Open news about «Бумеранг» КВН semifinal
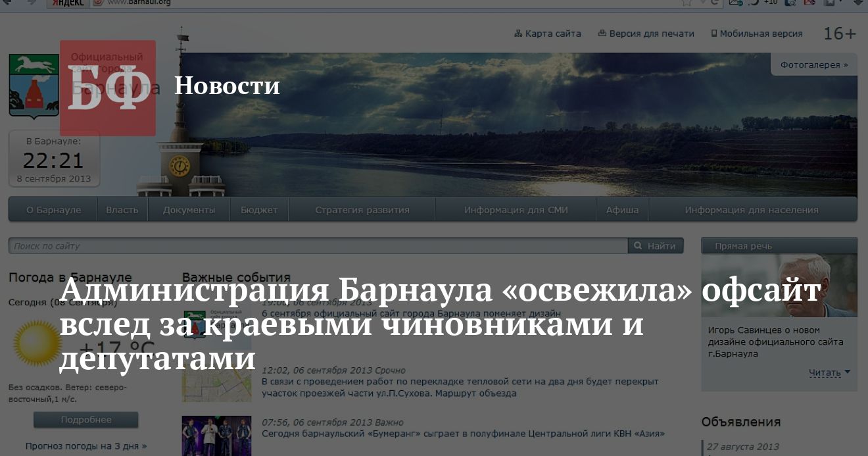This screenshot has height=456, width=868. (463, 434)
